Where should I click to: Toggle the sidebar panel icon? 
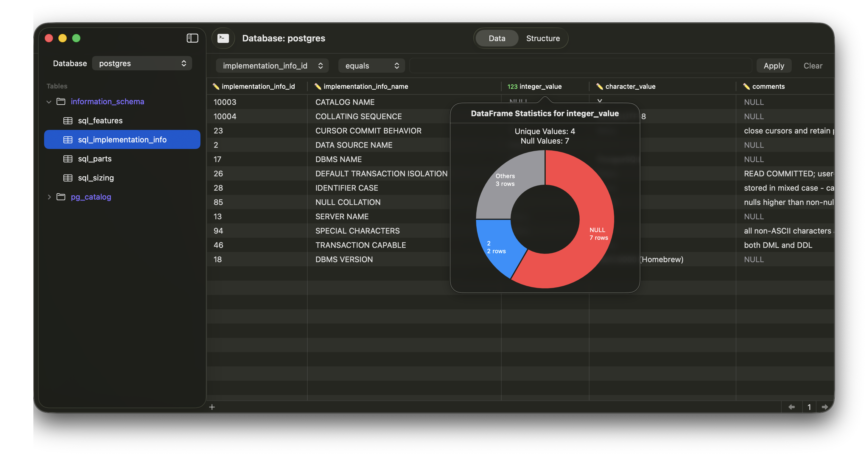coord(192,38)
